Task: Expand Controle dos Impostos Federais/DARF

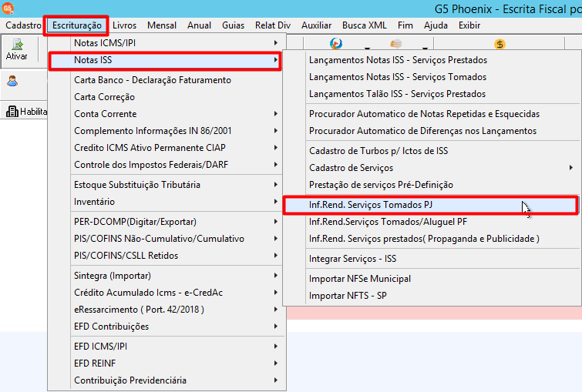Action: (167, 165)
